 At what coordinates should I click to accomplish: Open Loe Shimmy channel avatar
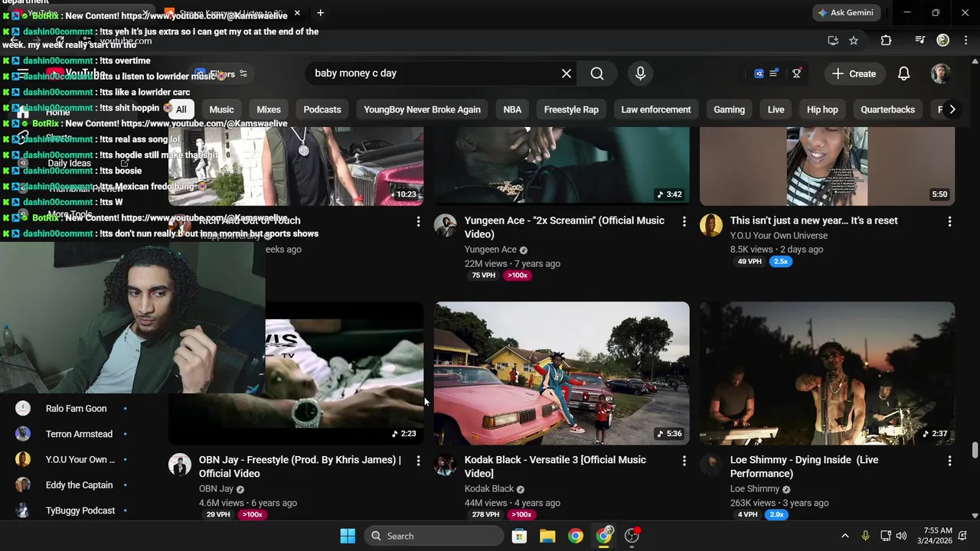(710, 465)
